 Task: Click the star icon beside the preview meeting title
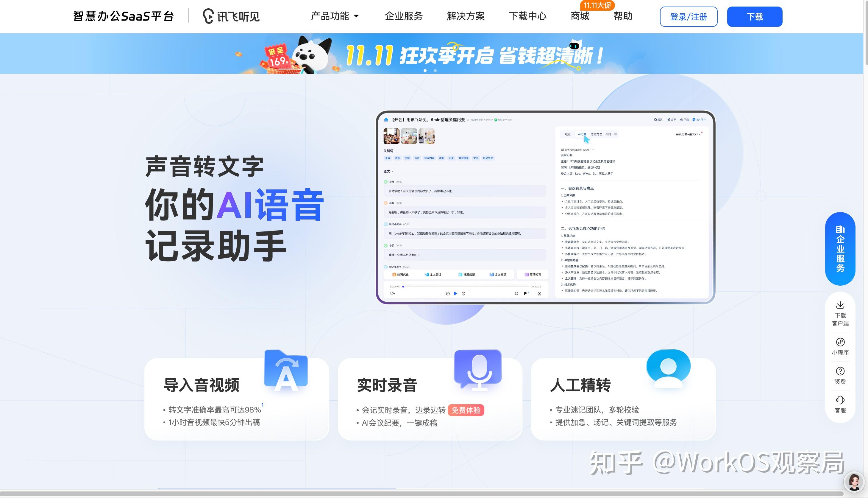[468, 120]
